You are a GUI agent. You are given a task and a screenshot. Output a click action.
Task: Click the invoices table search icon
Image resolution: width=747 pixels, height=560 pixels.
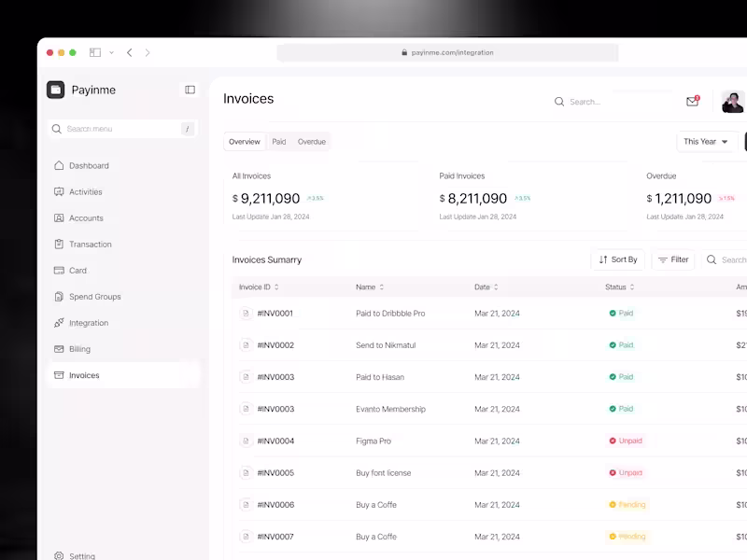[712, 259]
